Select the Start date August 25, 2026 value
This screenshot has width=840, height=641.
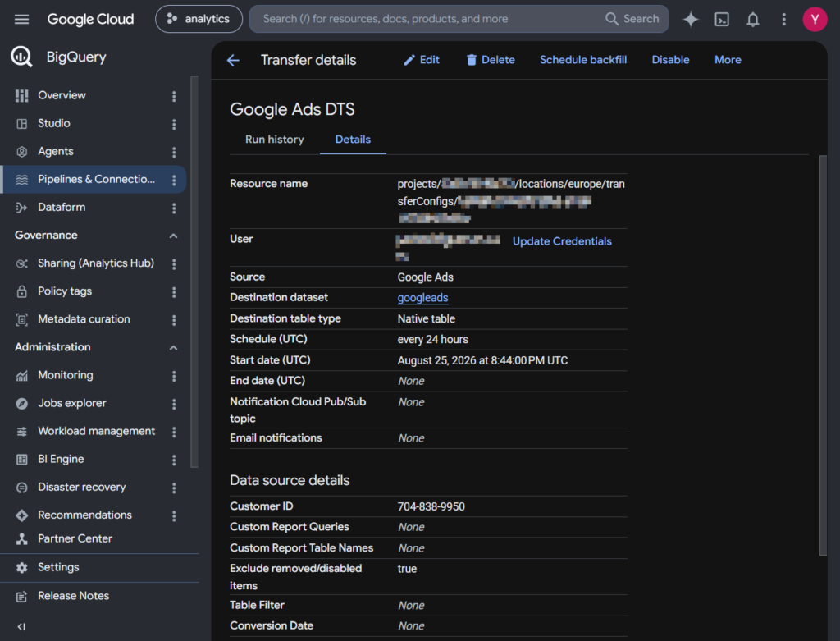point(482,360)
